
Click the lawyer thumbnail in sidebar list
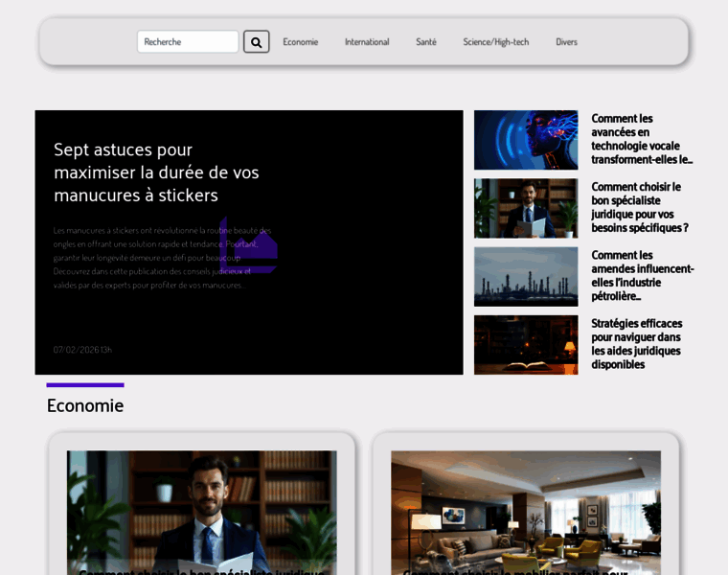[x=526, y=208]
